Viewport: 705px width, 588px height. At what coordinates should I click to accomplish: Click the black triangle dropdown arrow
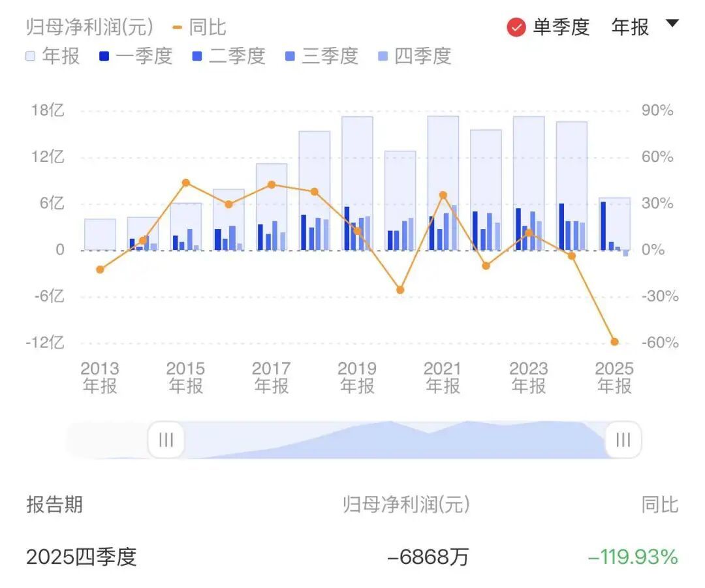pyautogui.click(x=673, y=26)
